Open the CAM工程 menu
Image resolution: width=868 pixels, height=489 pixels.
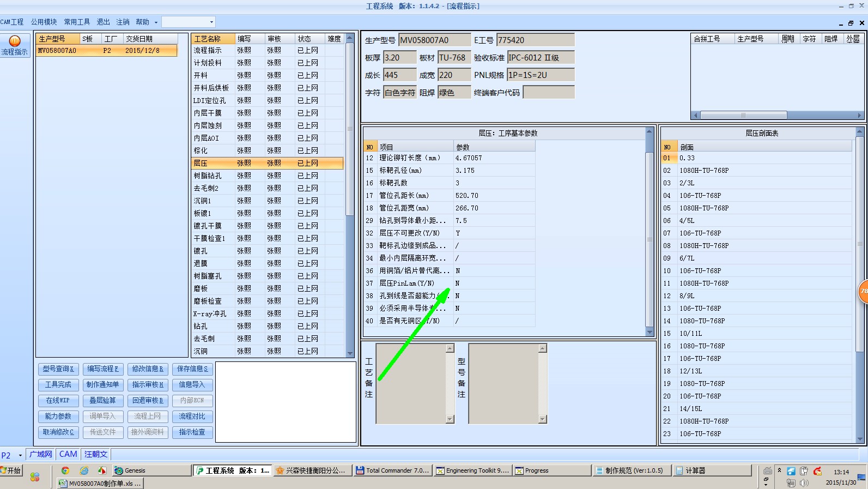(x=12, y=22)
